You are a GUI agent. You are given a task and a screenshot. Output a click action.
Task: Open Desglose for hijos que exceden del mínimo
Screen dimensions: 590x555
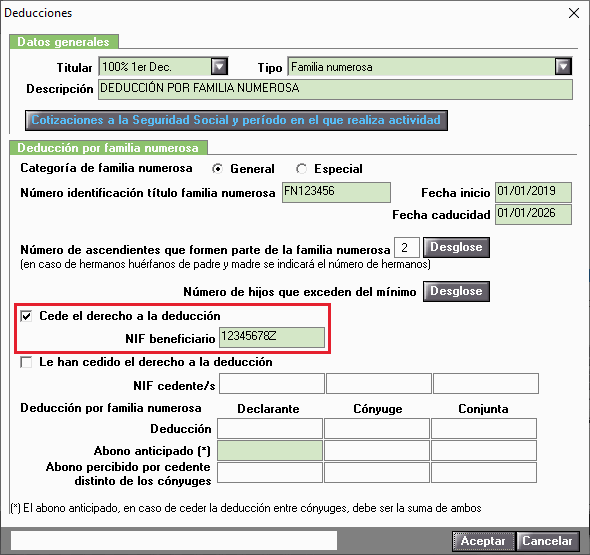(456, 292)
